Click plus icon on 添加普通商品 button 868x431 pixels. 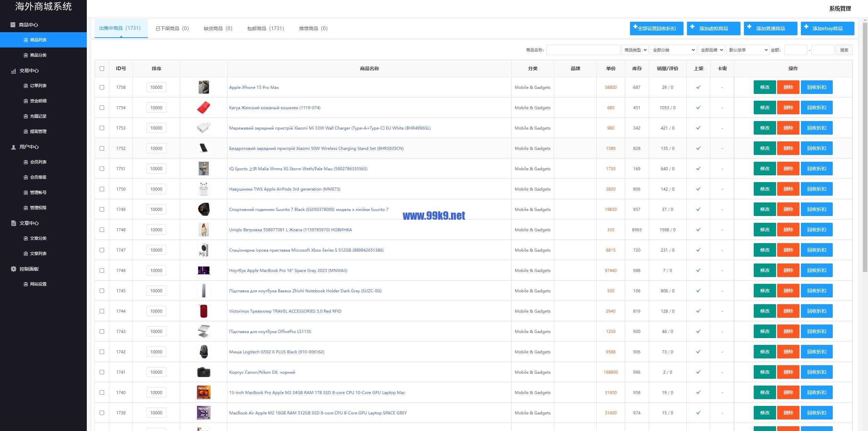click(x=749, y=27)
